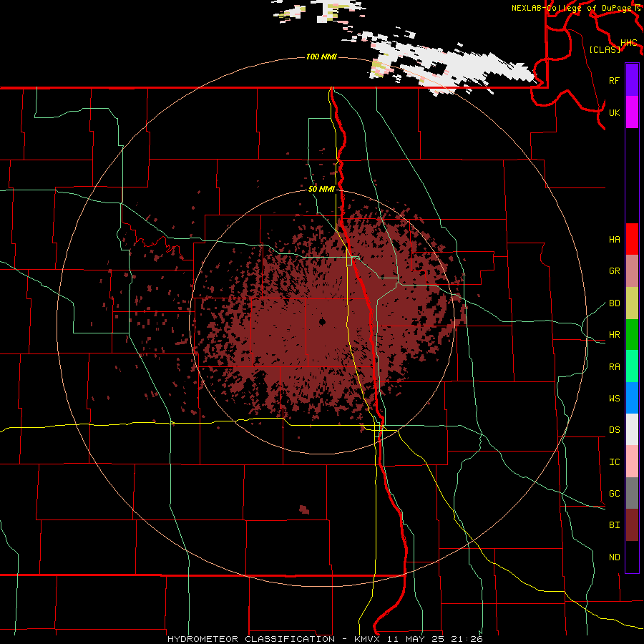Screen dimensions: 644x644
Task: Click the BD legend label
Action: 614,303
